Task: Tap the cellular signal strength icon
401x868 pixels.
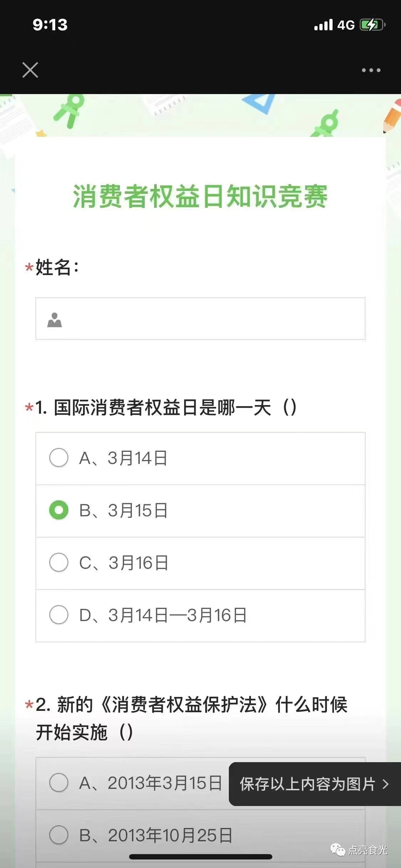Action: tap(323, 25)
